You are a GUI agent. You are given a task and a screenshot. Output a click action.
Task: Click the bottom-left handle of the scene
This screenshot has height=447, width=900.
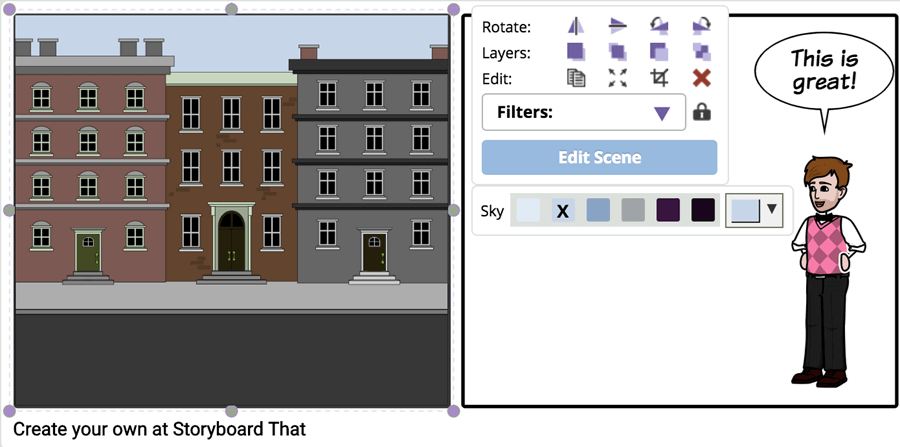pyautogui.click(x=9, y=411)
